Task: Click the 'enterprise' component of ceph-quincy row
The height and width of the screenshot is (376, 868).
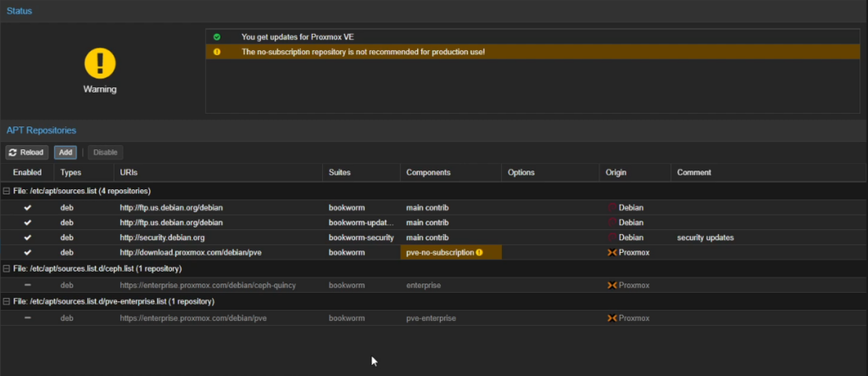Action: coord(424,285)
